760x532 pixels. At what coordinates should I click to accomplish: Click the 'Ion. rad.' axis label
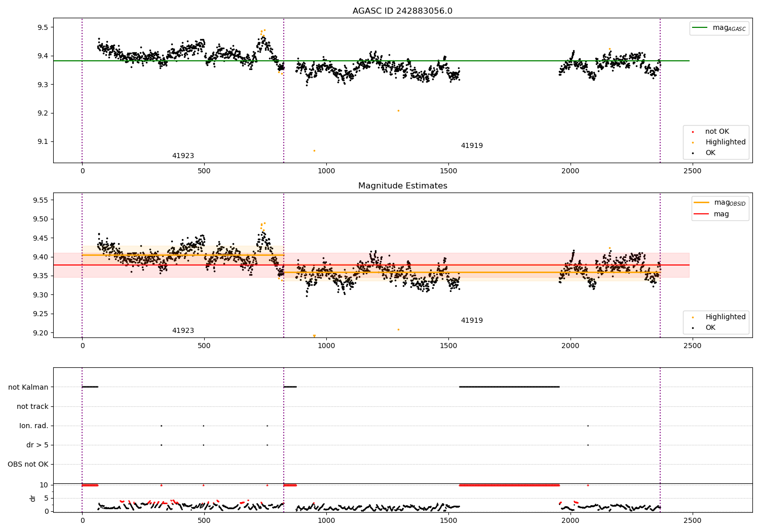[34, 426]
